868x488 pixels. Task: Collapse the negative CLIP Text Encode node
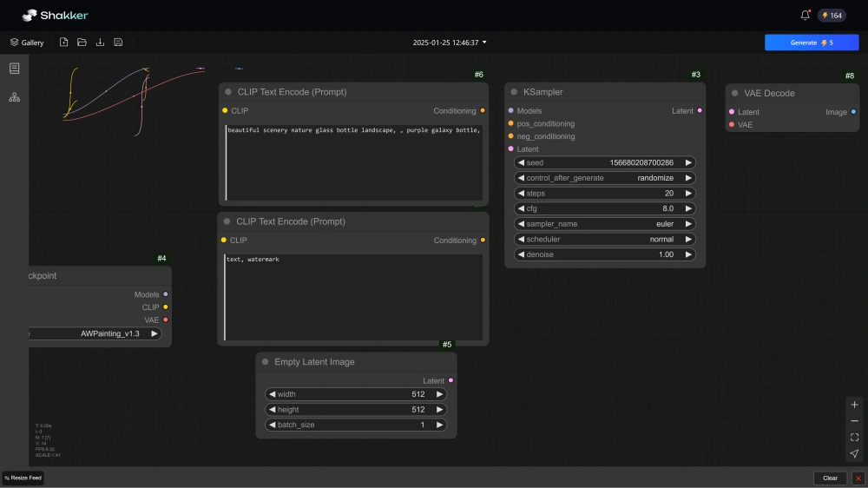(x=227, y=221)
